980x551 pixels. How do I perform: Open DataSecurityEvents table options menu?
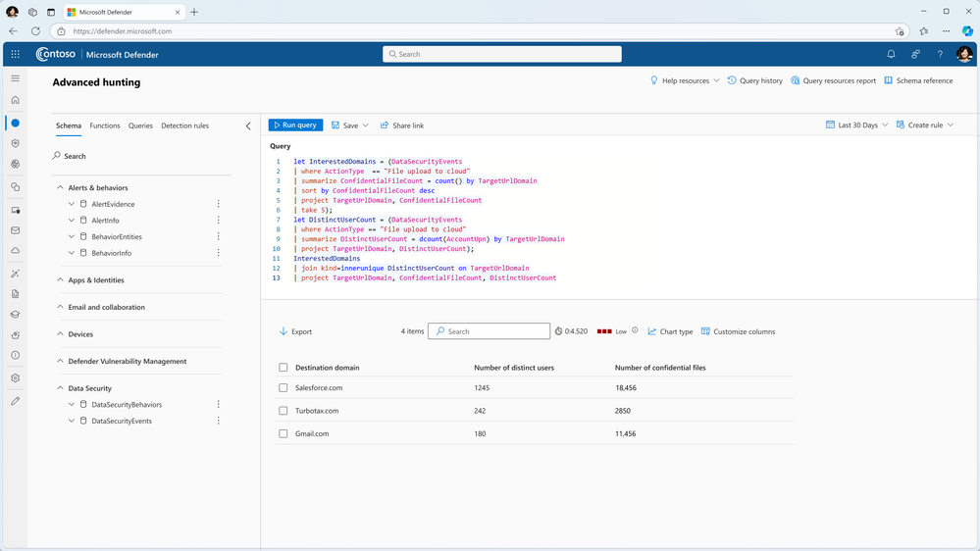(x=218, y=421)
